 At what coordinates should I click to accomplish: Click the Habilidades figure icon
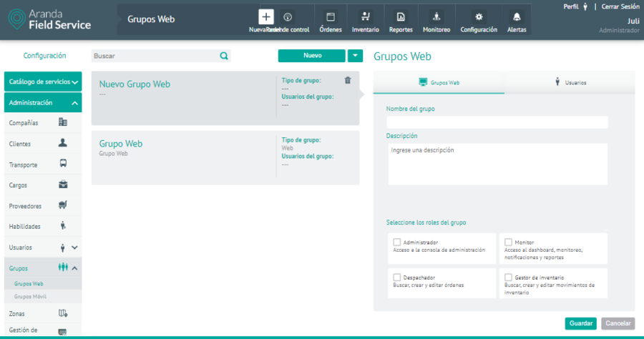pyautogui.click(x=63, y=226)
